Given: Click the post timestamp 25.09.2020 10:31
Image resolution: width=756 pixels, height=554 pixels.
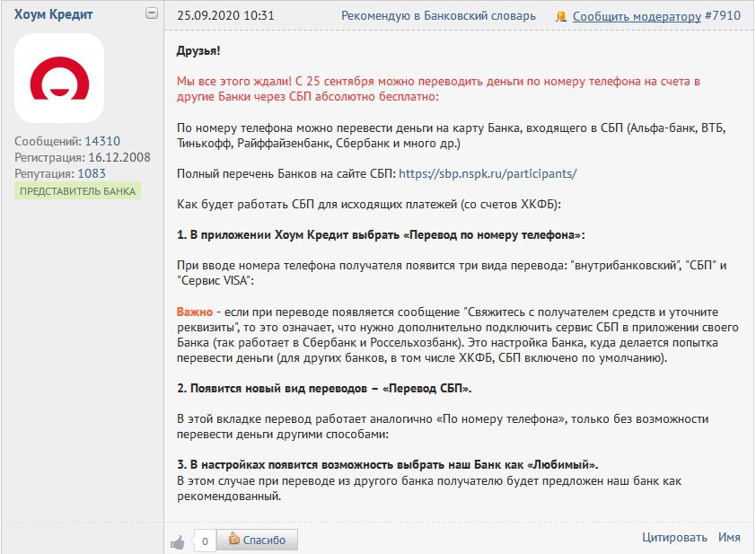Looking at the screenshot, I should click(225, 16).
